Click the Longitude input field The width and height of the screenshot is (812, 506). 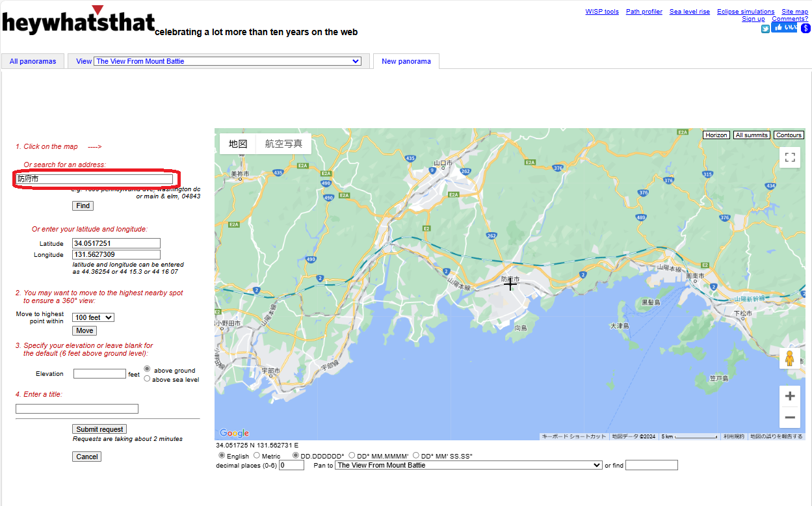click(x=116, y=255)
